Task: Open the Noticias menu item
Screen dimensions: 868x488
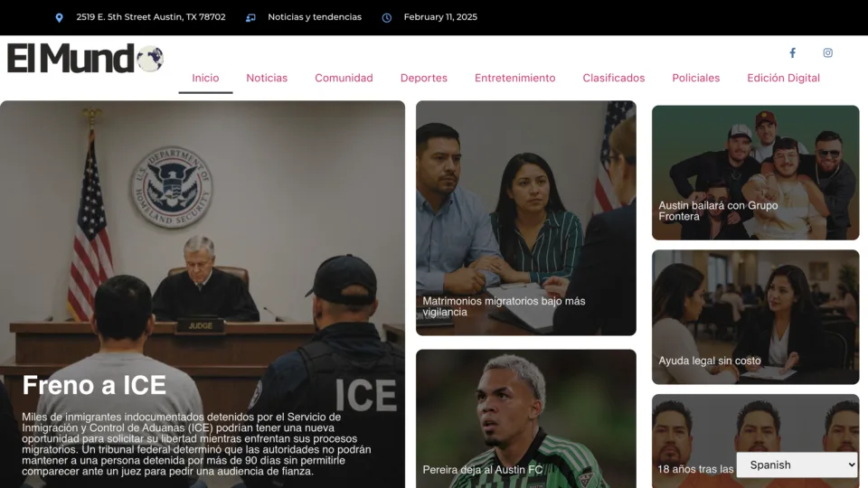Action: pos(267,78)
